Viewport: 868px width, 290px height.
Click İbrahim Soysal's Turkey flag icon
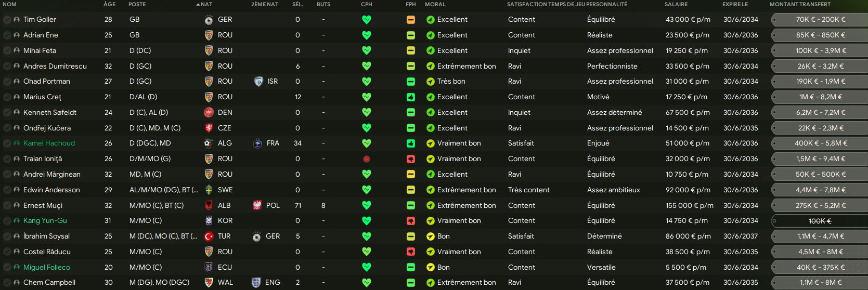(x=209, y=236)
